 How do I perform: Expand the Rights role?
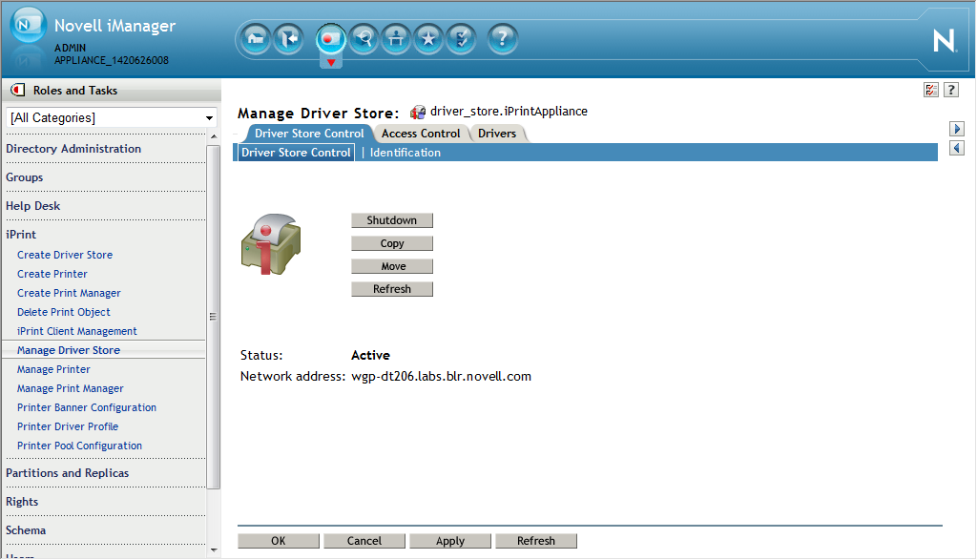[x=22, y=502]
